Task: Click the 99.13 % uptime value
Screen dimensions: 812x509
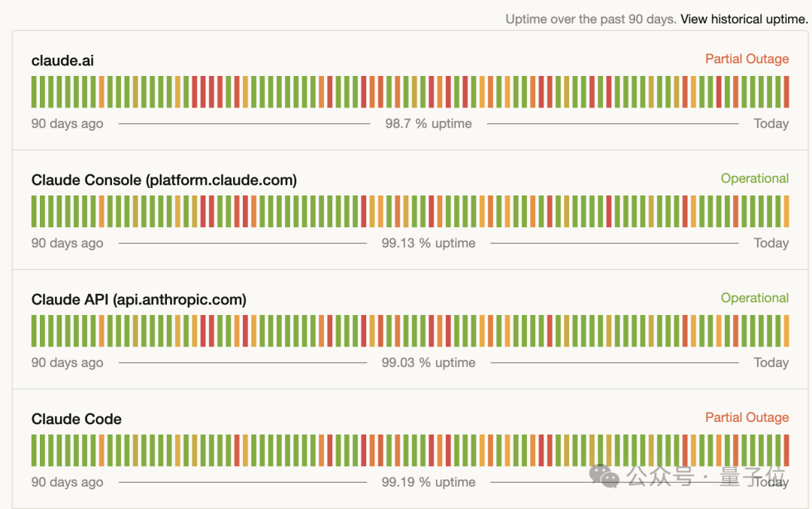Action: (x=429, y=244)
